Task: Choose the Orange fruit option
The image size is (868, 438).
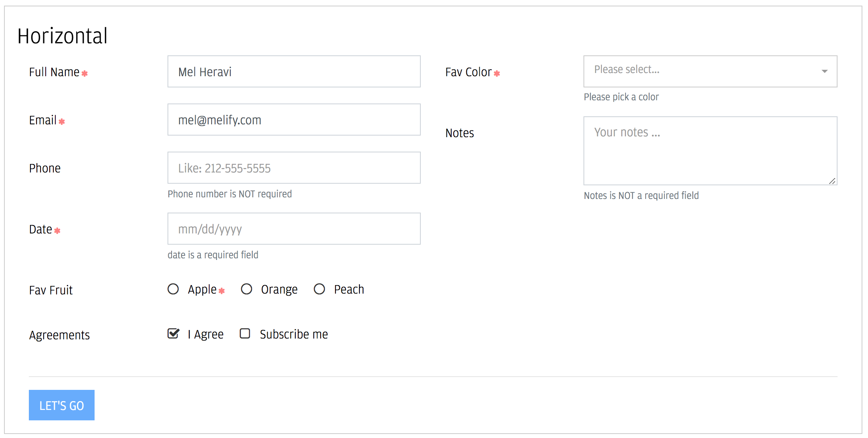Action: 246,289
